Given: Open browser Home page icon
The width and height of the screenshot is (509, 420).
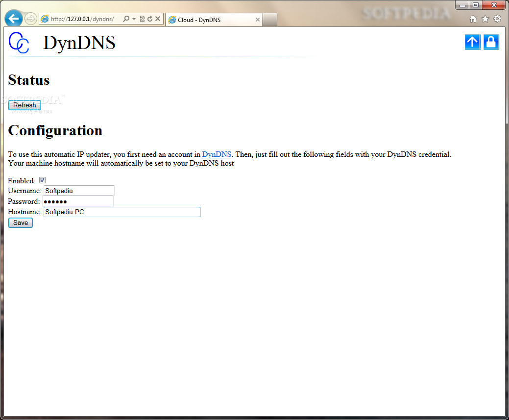Looking at the screenshot, I should pyautogui.click(x=473, y=19).
